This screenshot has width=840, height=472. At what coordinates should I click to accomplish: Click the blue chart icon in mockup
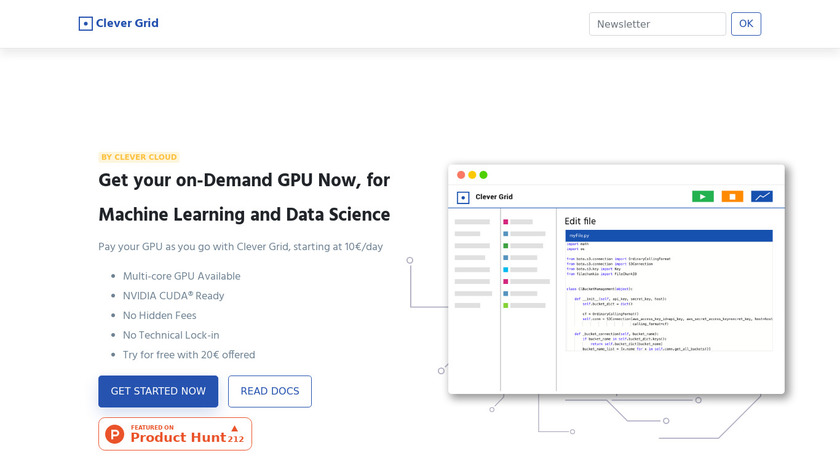762,197
